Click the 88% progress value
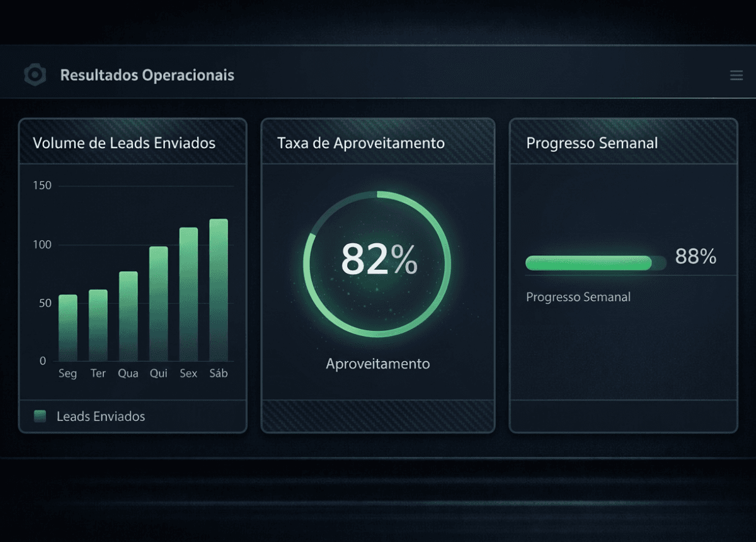 pyautogui.click(x=696, y=257)
